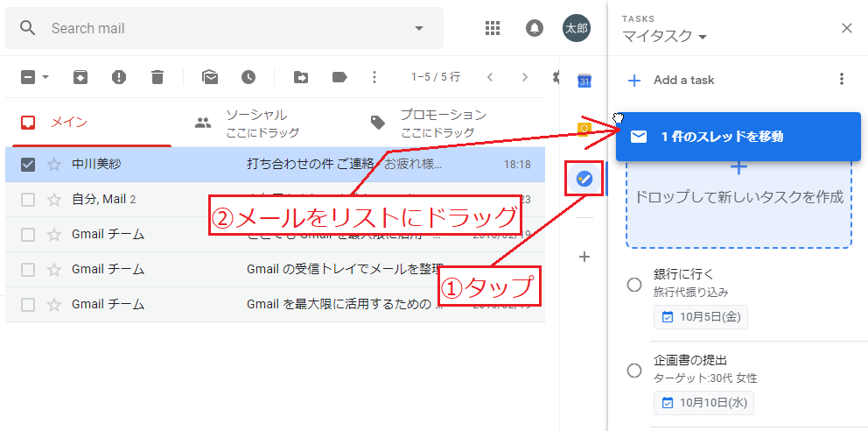
Task: Open the mail toolbar more options menu
Action: click(374, 78)
